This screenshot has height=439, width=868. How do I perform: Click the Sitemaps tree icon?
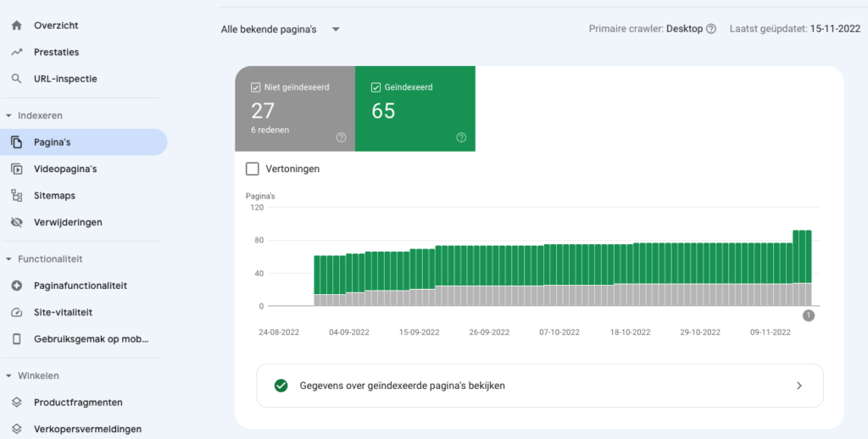pyautogui.click(x=16, y=196)
